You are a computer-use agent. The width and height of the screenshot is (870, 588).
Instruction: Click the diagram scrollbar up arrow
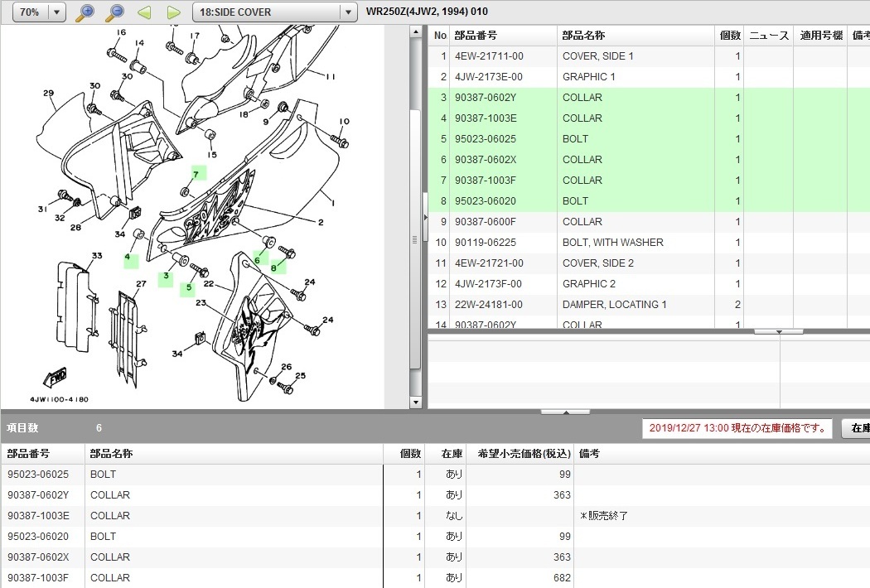(416, 32)
